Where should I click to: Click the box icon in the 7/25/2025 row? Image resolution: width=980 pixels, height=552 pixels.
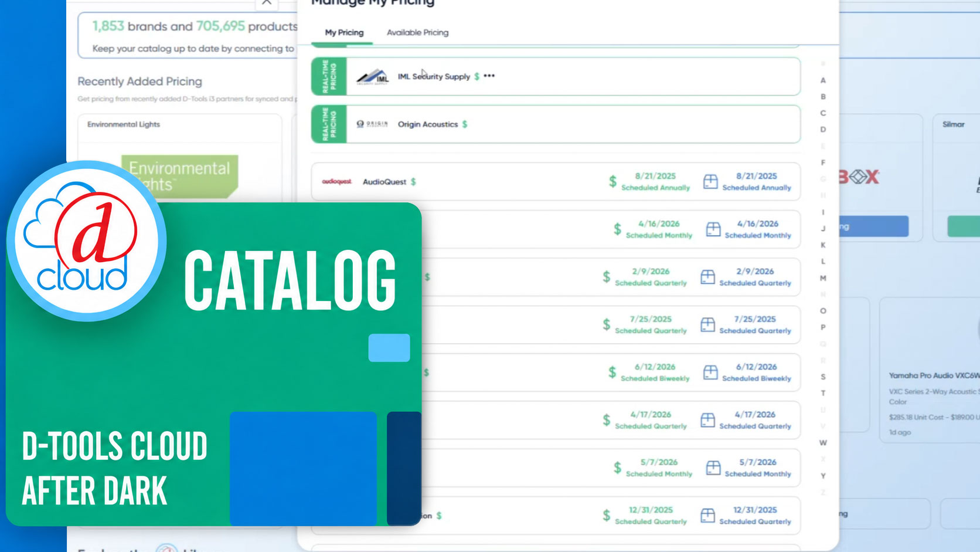pyautogui.click(x=708, y=324)
